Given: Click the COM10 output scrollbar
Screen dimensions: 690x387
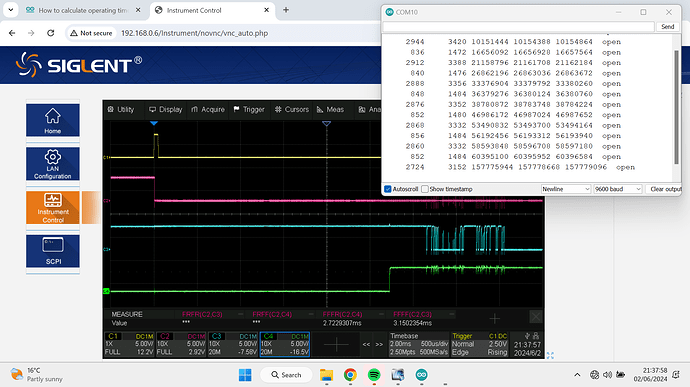Looking at the screenshot, I should (676, 108).
